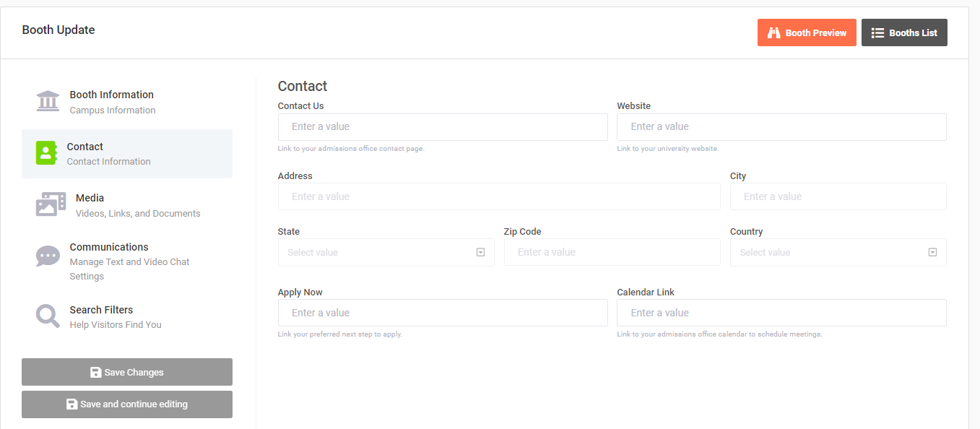Viewport: 980px width, 429px height.
Task: Open the Media section tab
Action: [x=127, y=205]
